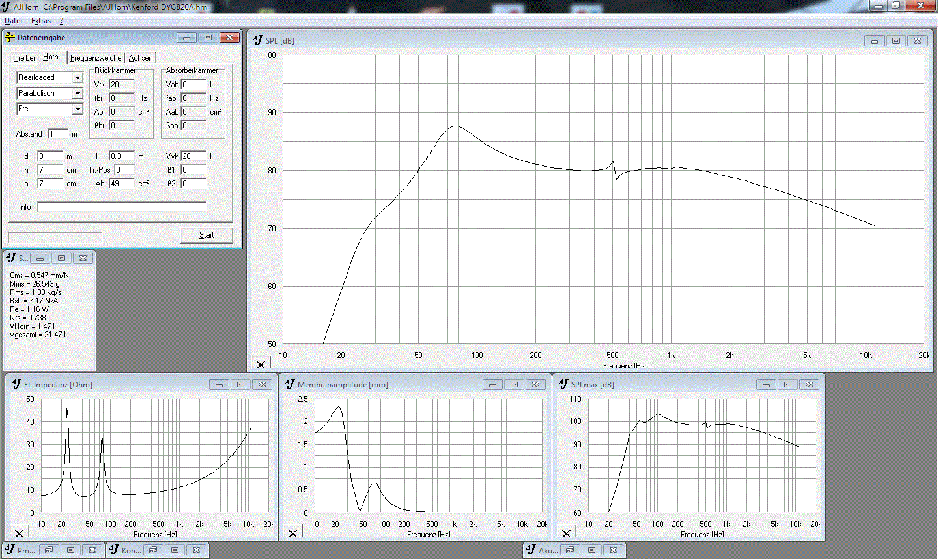Open the Datei menu
The image size is (938, 560).
pyautogui.click(x=13, y=21)
